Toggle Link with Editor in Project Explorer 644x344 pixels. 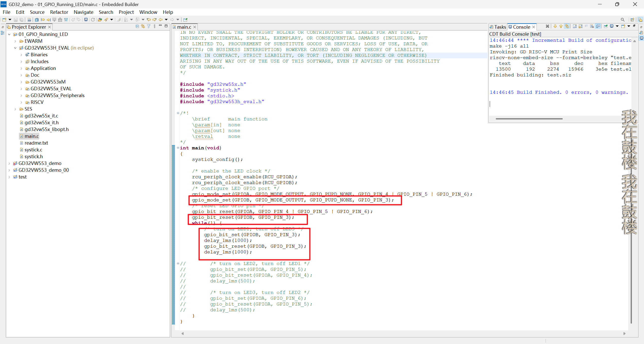click(143, 26)
